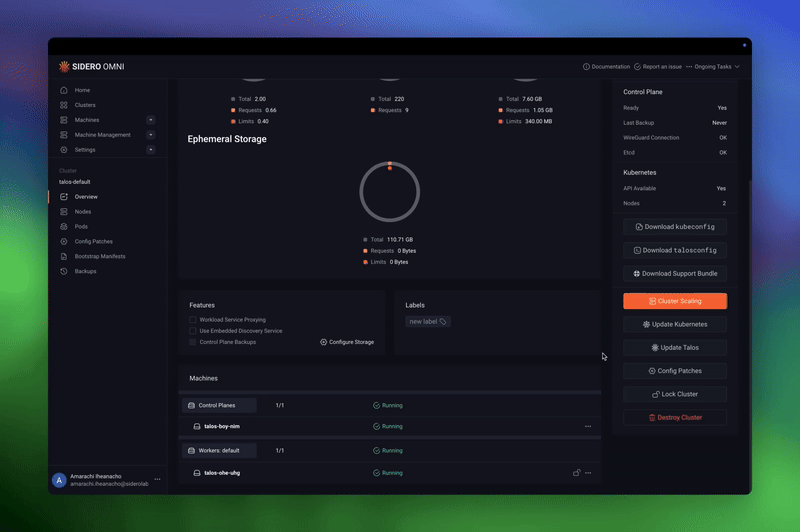The height and width of the screenshot is (532, 800).
Task: Type in the new label field
Action: pos(423,322)
